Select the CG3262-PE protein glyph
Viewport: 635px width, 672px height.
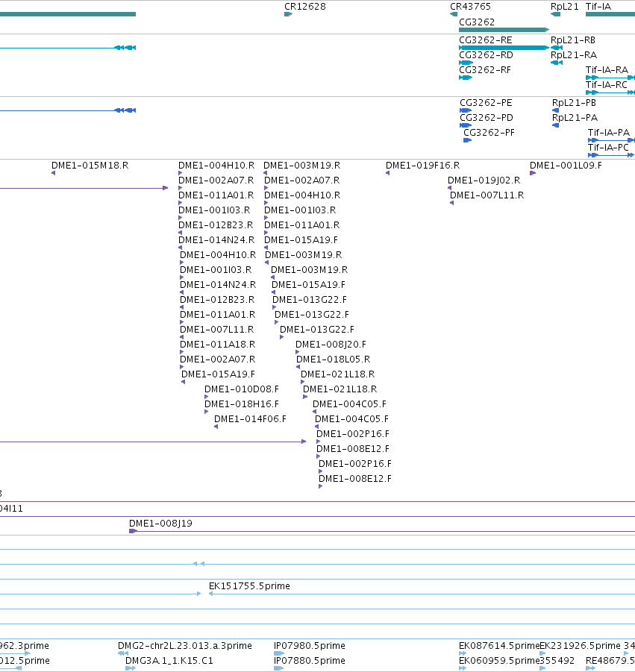click(x=466, y=110)
